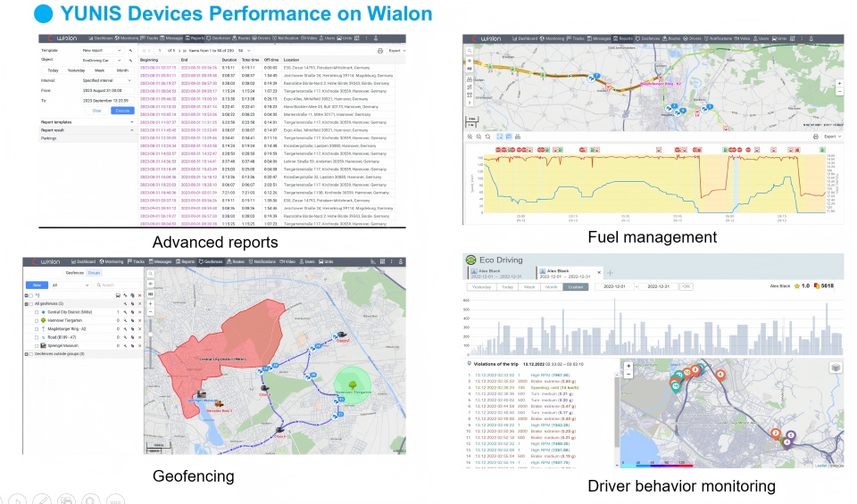Click eye visibility icon on geofencing map
857x504 pixels.
(150, 284)
